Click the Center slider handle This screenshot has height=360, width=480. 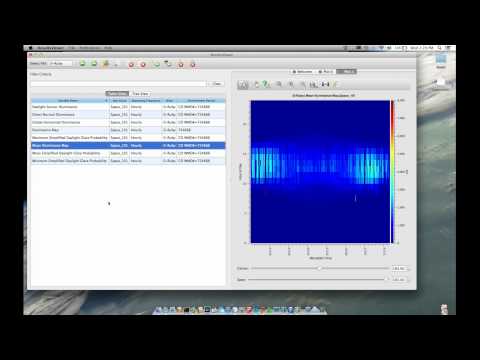319,268
